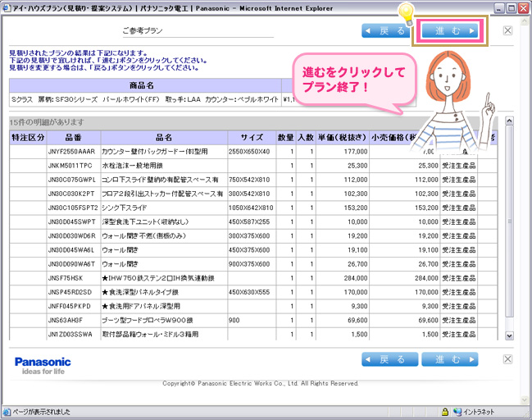
Task: Click the サイズ column header
Action: tap(251, 137)
